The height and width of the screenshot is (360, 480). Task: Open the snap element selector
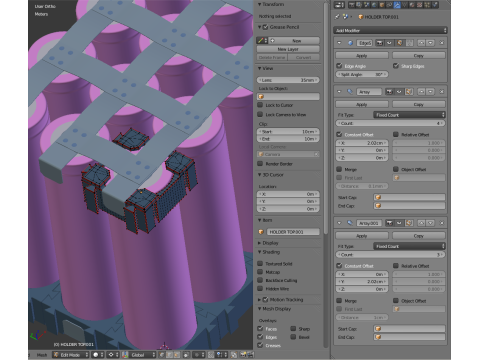tap(222, 355)
